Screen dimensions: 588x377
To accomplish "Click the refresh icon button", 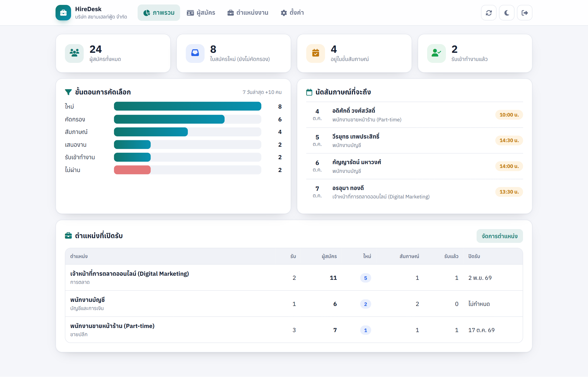I will pyautogui.click(x=489, y=13).
